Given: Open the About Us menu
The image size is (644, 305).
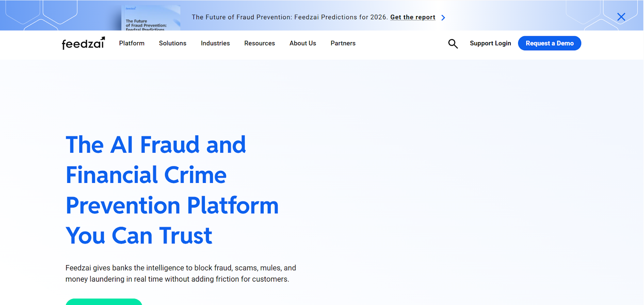Looking at the screenshot, I should [x=303, y=43].
